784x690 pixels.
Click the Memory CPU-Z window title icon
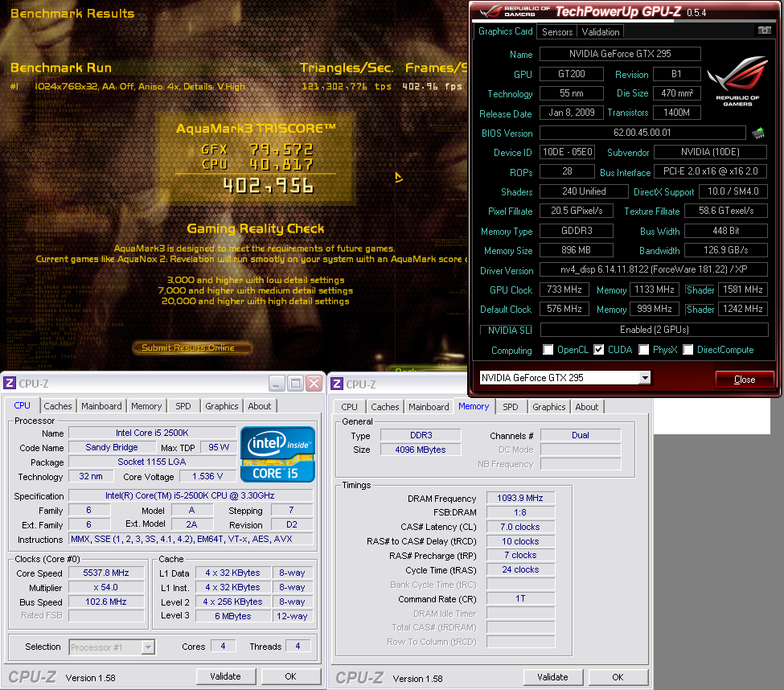coord(337,384)
